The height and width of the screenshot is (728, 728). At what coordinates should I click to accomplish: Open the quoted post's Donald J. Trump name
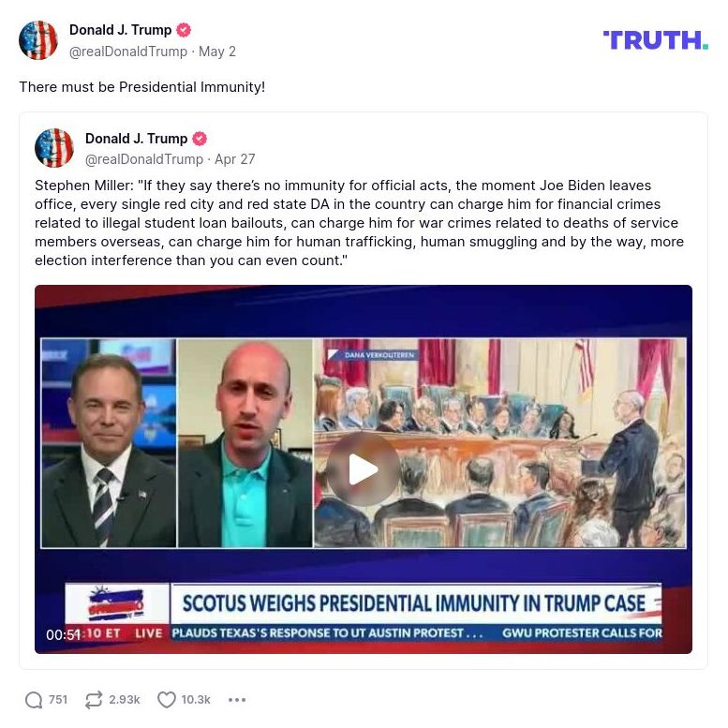click(x=136, y=139)
